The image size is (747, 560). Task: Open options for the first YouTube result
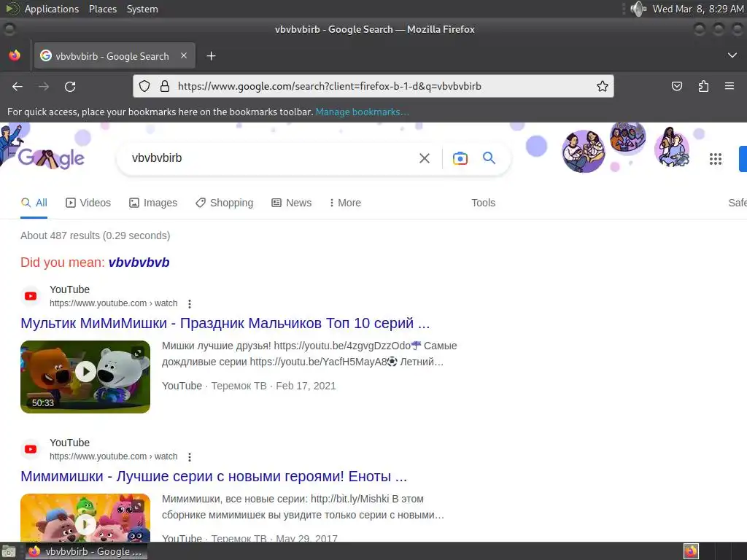coord(190,304)
